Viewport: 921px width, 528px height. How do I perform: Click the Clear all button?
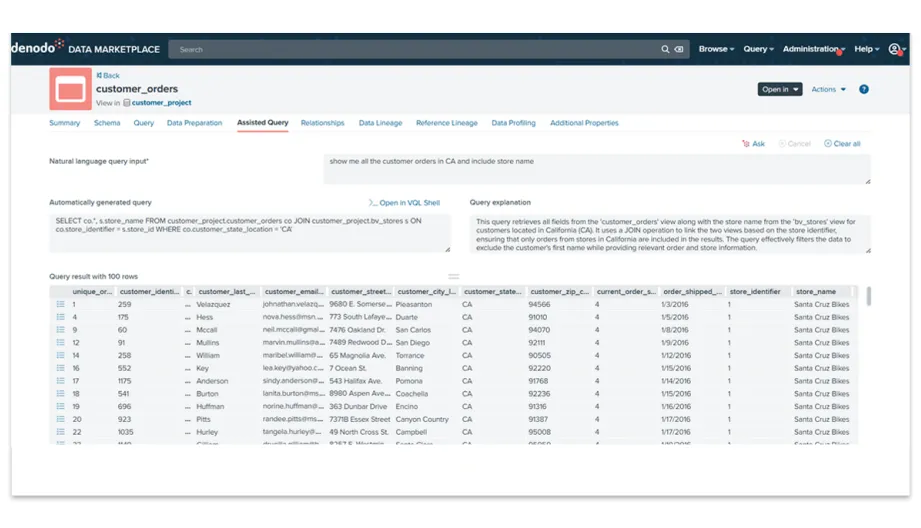click(x=842, y=144)
